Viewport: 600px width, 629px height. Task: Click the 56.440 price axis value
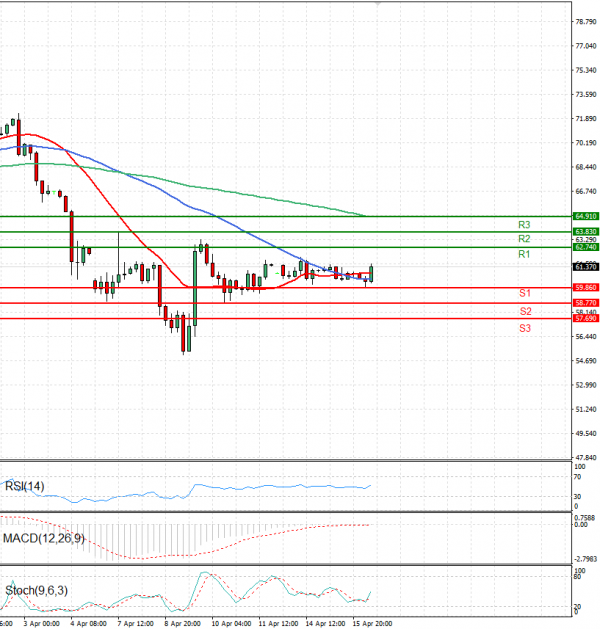(x=586, y=337)
